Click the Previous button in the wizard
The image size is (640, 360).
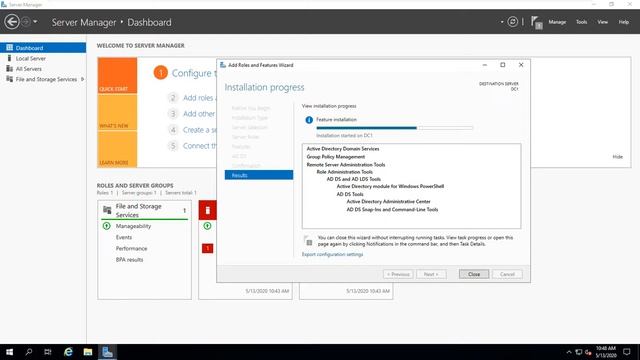click(398, 274)
